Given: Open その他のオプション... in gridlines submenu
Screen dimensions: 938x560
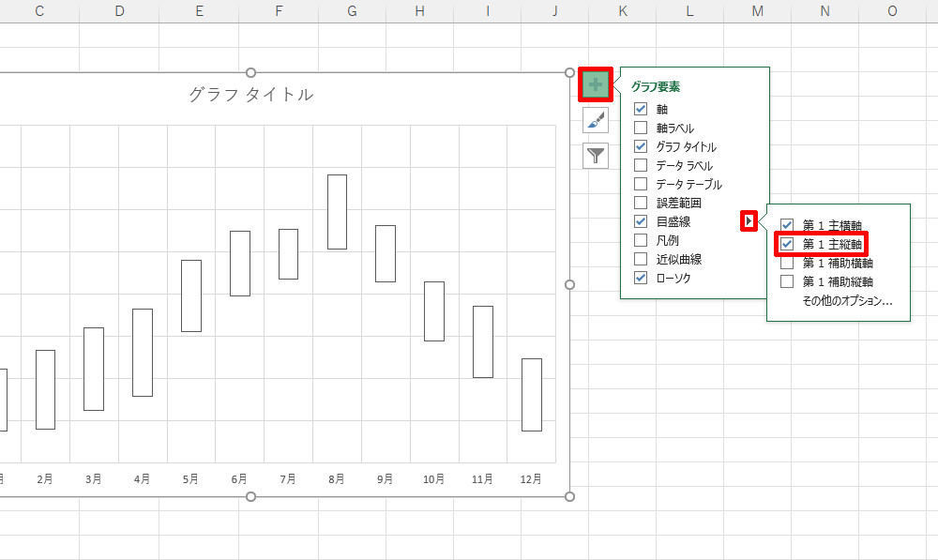Looking at the screenshot, I should (x=847, y=300).
